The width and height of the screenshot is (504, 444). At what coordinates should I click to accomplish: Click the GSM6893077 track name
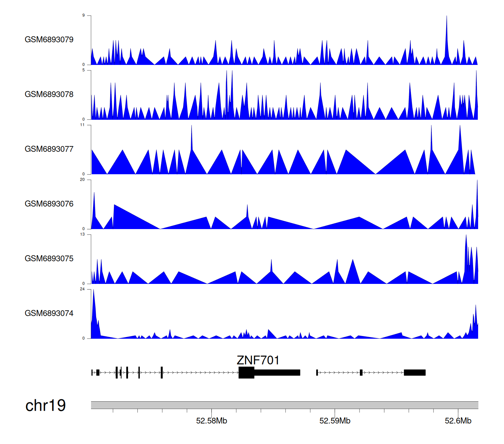coord(49,149)
